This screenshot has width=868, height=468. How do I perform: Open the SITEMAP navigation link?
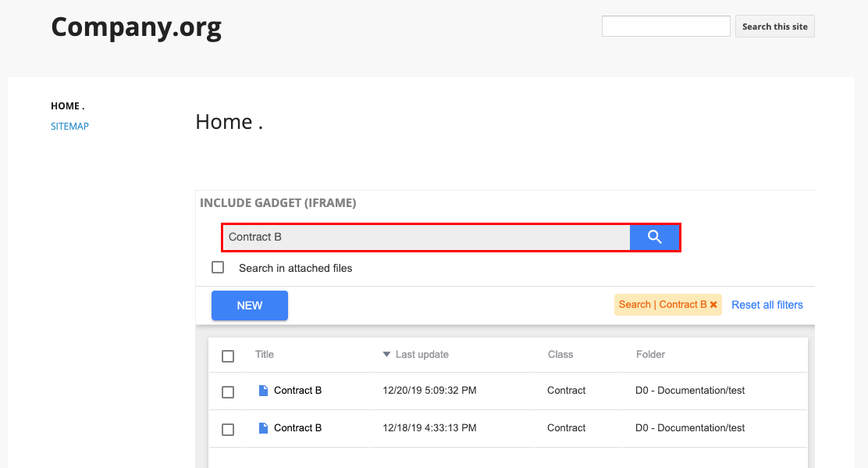pyautogui.click(x=69, y=127)
